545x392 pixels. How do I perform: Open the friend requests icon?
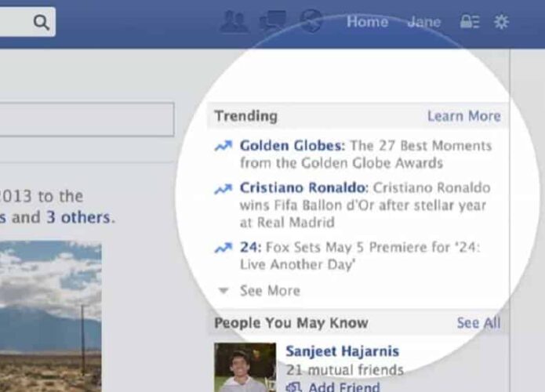point(234,21)
